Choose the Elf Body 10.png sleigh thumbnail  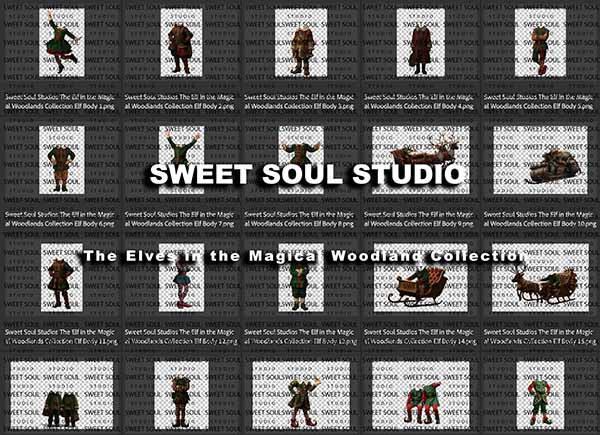tap(540, 160)
